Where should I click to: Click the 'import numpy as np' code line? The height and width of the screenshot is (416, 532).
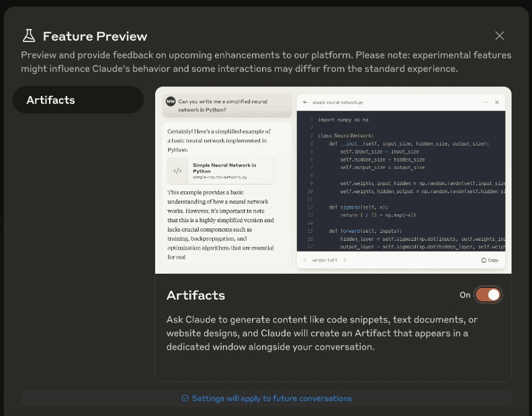[343, 119]
